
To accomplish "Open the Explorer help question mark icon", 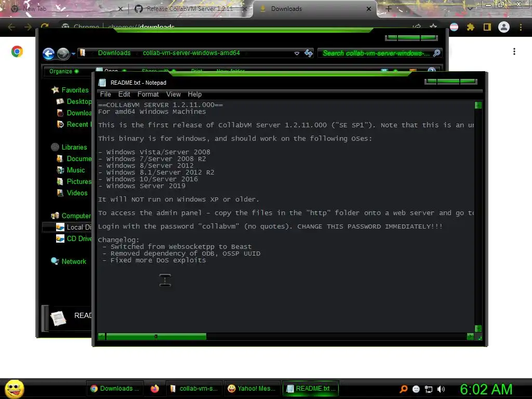I will click(432, 71).
